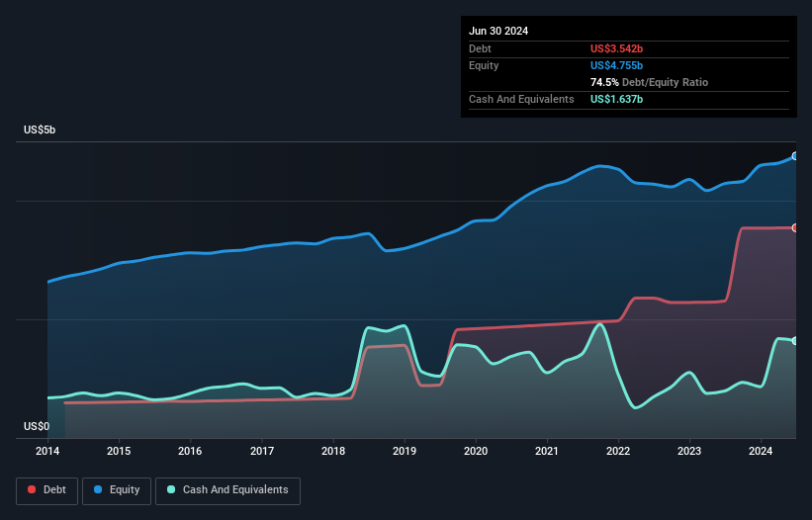Viewport: 812px width, 520px height.
Task: Toggle the Debt series in the legend
Action: click(47, 490)
